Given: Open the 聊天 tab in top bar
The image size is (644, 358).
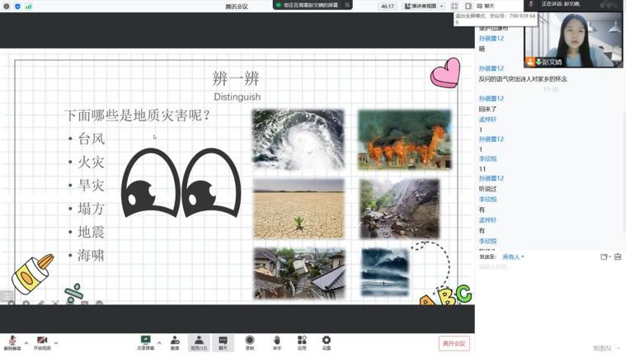Looking at the screenshot, I should pyautogui.click(x=487, y=7).
